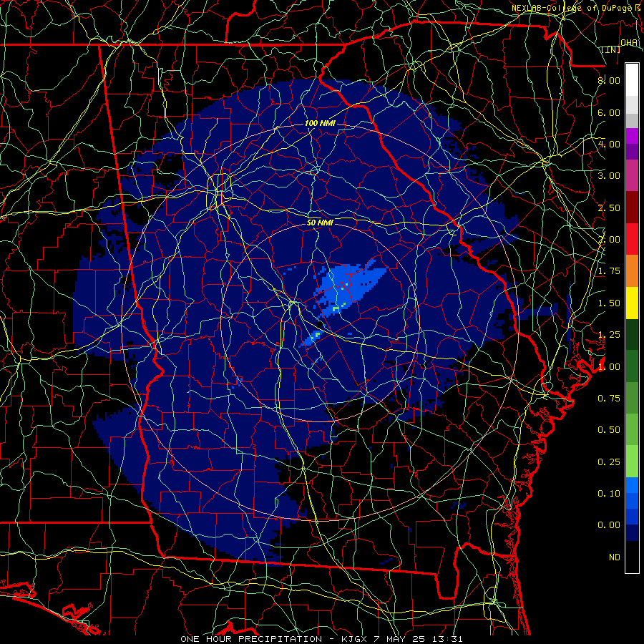Click the 6.00 legend value label
This screenshot has width=644, height=644.
(x=609, y=113)
